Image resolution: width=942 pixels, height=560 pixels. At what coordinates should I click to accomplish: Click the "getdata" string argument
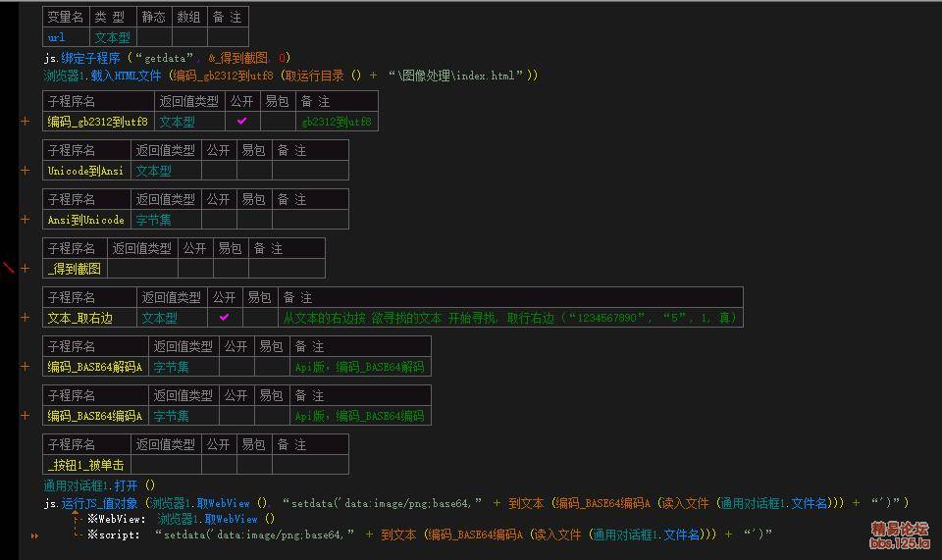click(165, 58)
